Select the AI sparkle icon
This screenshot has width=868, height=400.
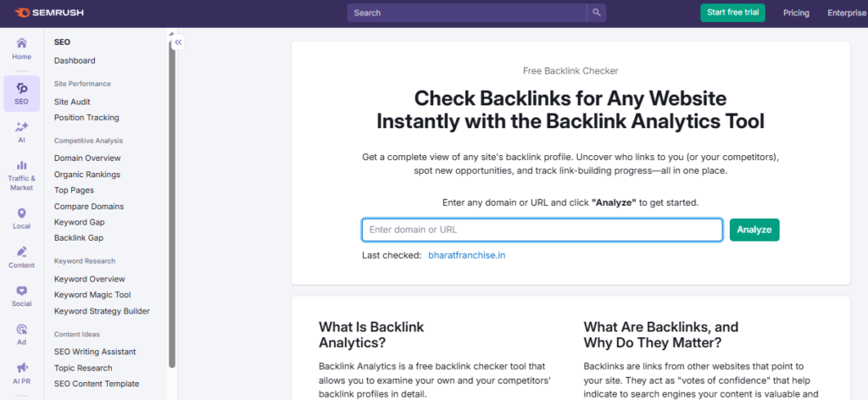click(21, 127)
